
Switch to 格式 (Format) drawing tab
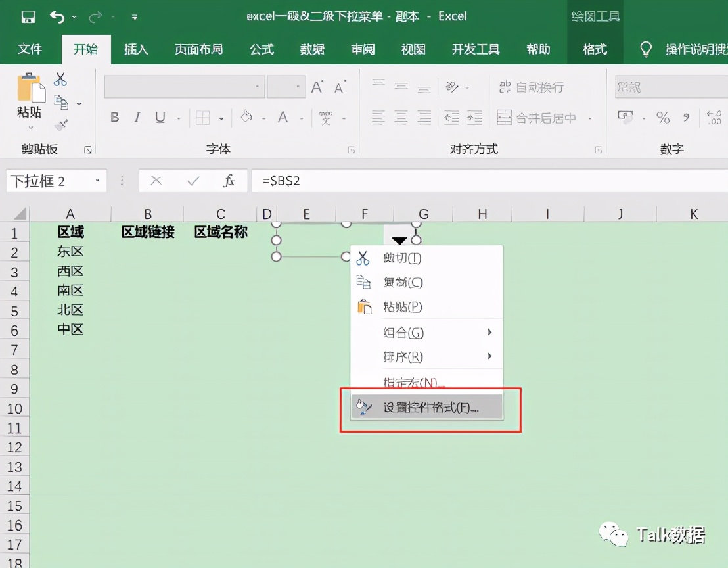pyautogui.click(x=595, y=49)
